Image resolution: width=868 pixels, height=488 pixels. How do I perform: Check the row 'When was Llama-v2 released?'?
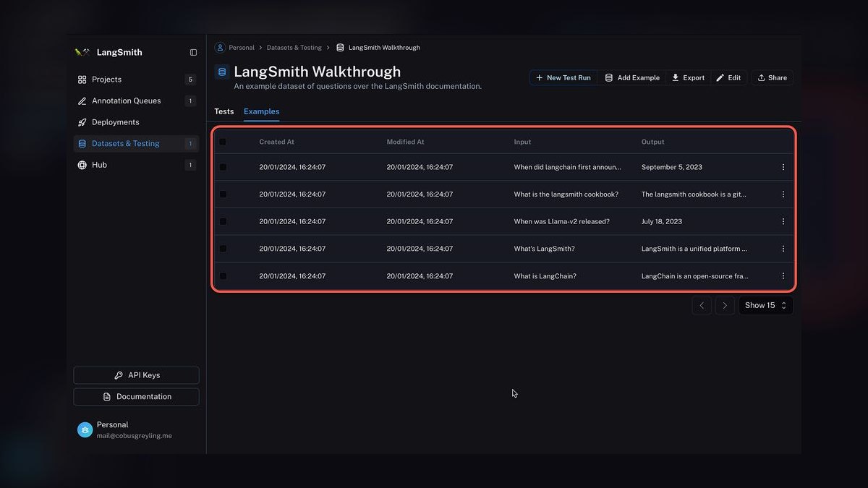click(x=223, y=222)
